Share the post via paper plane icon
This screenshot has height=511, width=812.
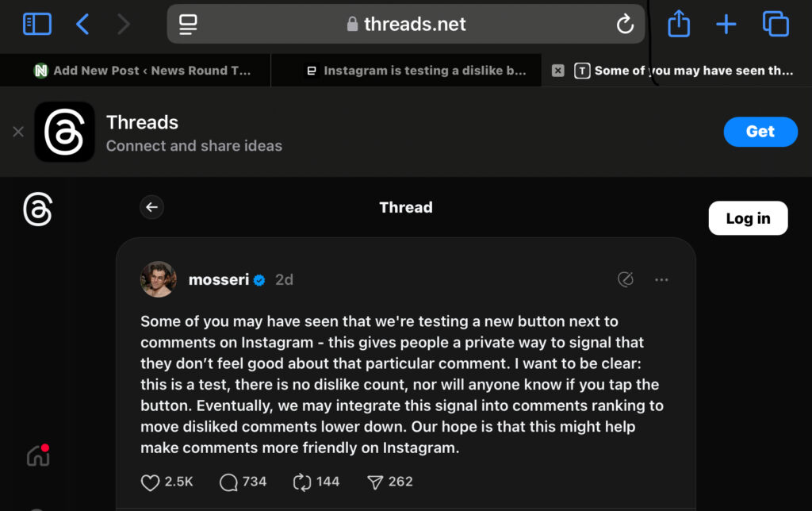click(374, 482)
